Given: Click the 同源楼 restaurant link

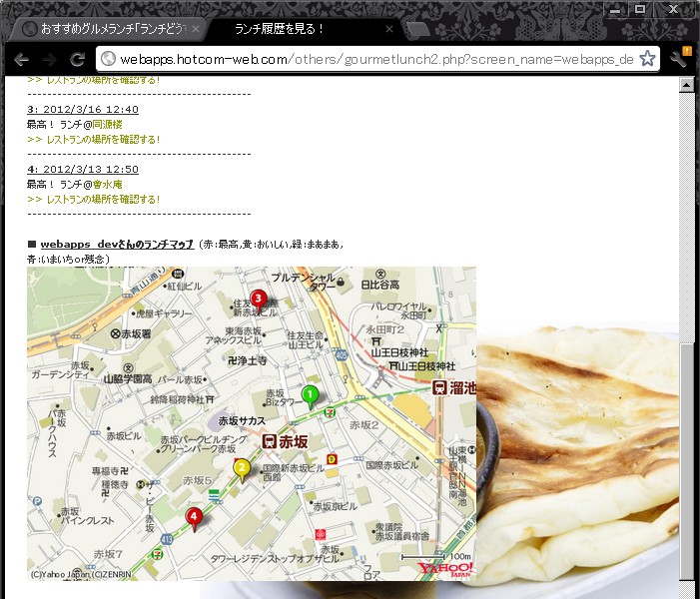Looking at the screenshot, I should pos(107,124).
